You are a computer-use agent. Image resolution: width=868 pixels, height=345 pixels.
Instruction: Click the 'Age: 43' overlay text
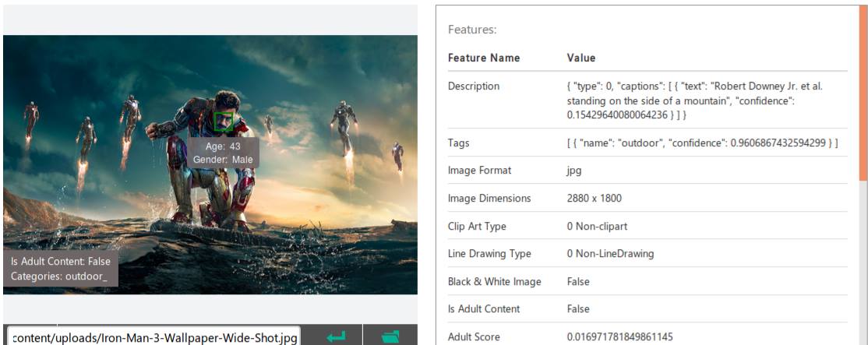coord(223,146)
